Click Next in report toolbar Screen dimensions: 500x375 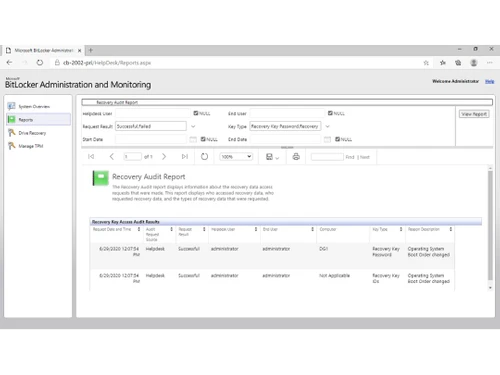(365, 157)
